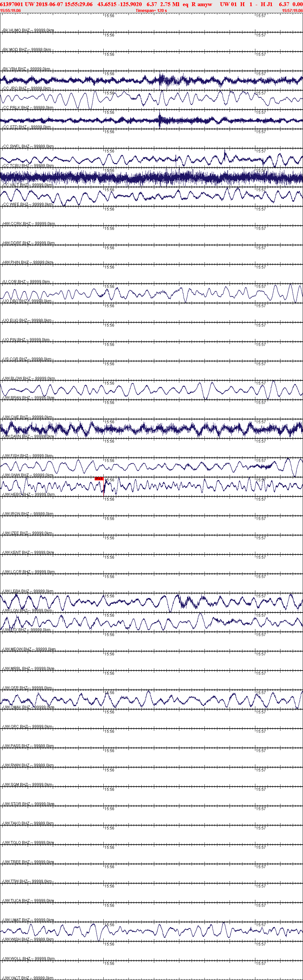Click the start time label 15:55:19.06
The height and width of the screenshot is (980, 303).
coord(11,11)
